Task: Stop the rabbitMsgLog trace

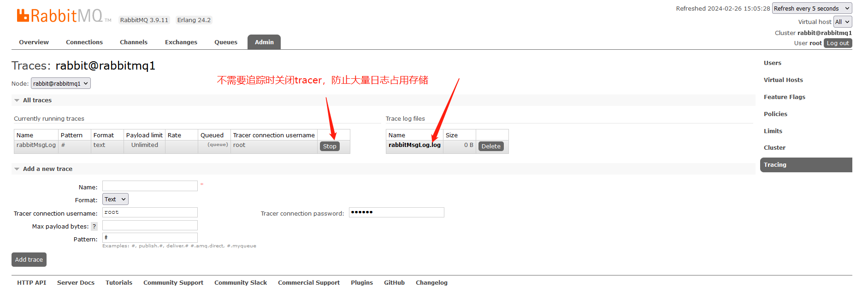Action: (330, 146)
